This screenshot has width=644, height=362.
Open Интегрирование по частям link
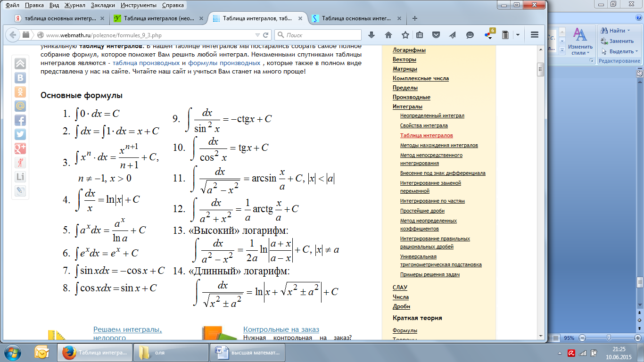[x=432, y=201]
